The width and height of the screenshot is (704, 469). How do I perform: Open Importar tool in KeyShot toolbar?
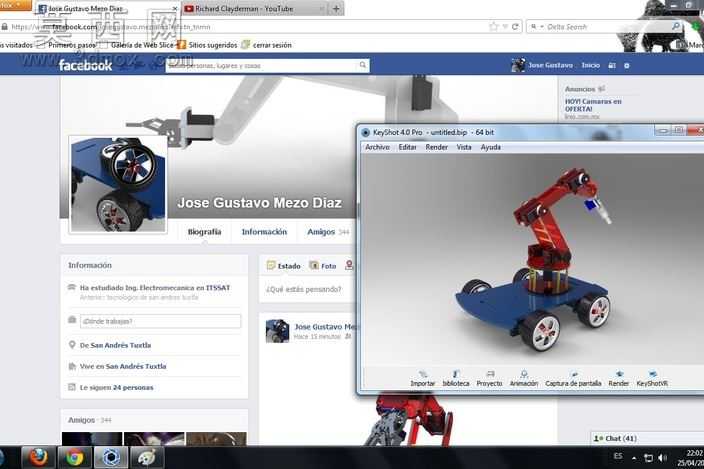tap(422, 378)
